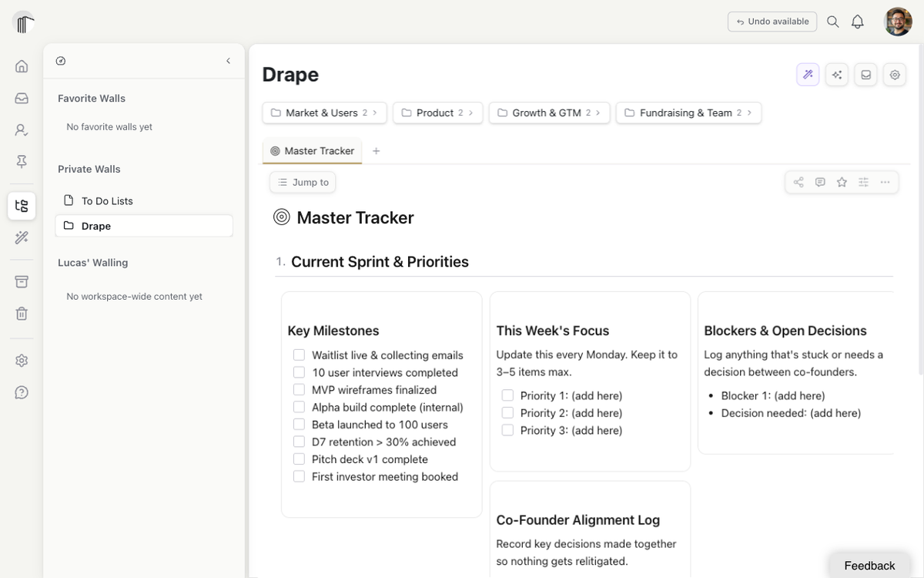Select Drape wall in sidebar
This screenshot has width=924, height=578.
[144, 226]
